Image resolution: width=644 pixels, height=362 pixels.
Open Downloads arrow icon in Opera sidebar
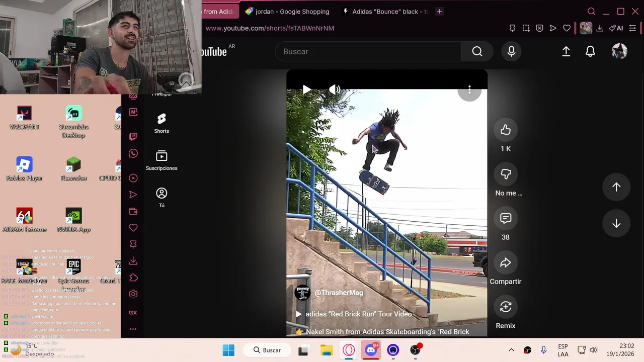(x=133, y=261)
